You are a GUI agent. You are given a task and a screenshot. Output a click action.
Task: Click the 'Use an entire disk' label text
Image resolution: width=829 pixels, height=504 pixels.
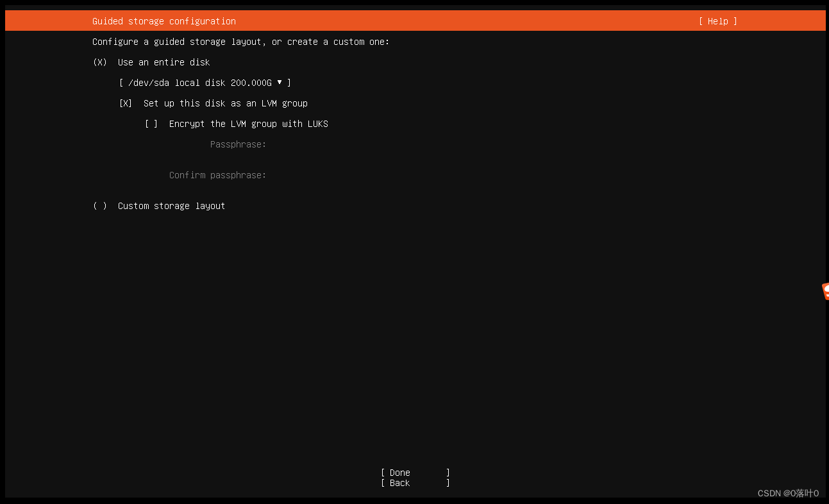[164, 62]
